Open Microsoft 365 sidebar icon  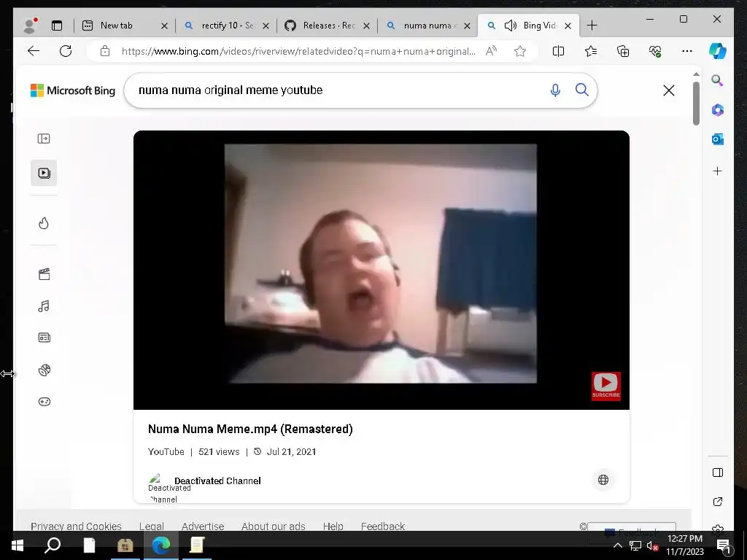pyautogui.click(x=718, y=110)
